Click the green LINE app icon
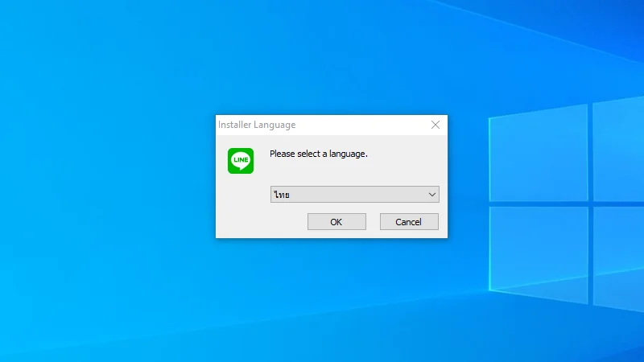The width and height of the screenshot is (644, 362). 240,161
